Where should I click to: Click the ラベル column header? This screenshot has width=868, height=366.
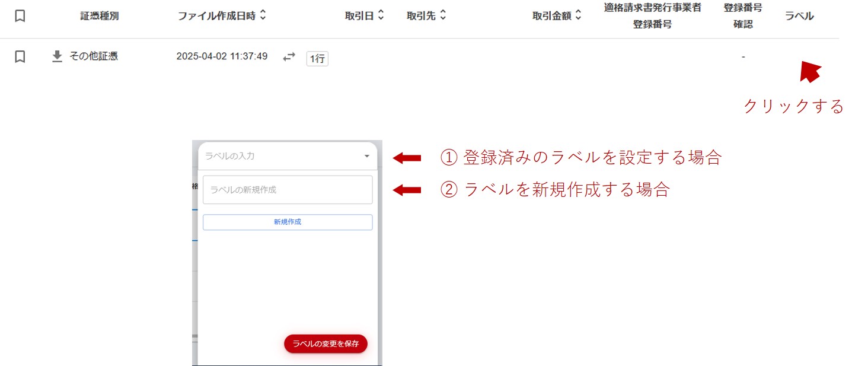click(x=799, y=16)
